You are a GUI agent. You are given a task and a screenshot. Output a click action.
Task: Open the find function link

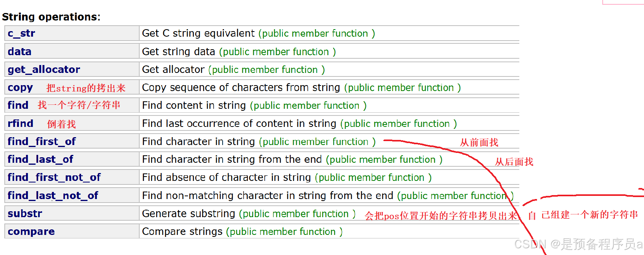(x=18, y=105)
